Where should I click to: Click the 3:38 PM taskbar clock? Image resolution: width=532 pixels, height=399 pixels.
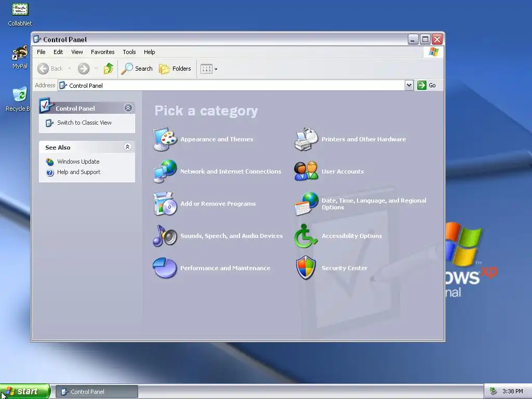[512, 391]
